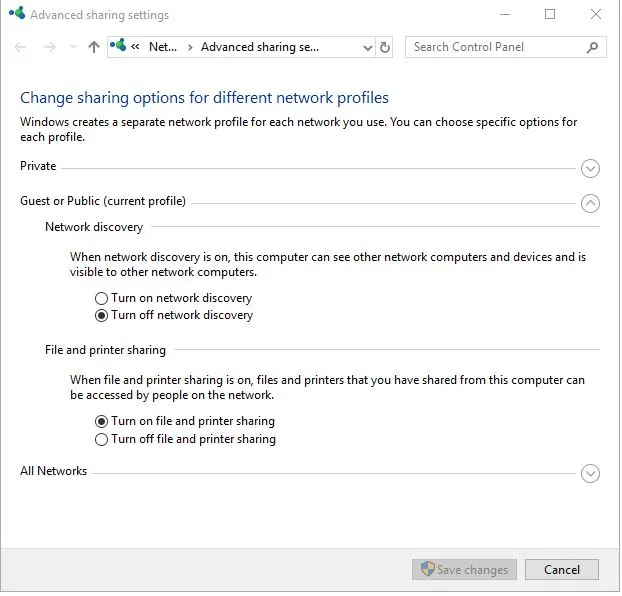Screen dimensions: 622x596
Task: Maximize the Advanced sharing settings window
Action: click(550, 15)
